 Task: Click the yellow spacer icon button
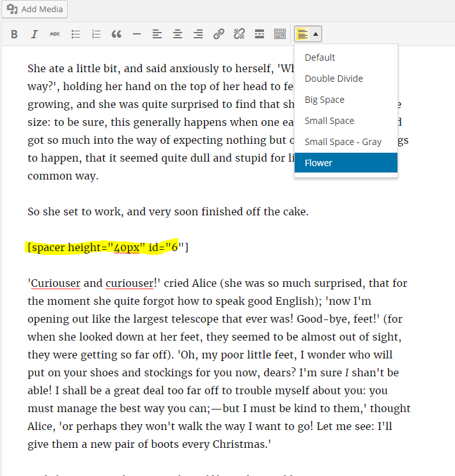tap(302, 35)
